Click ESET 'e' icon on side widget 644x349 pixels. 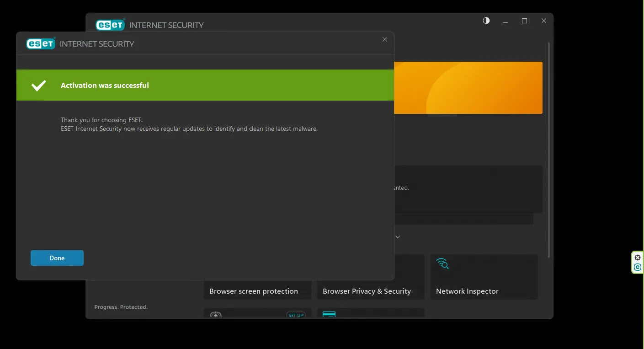[x=638, y=267]
